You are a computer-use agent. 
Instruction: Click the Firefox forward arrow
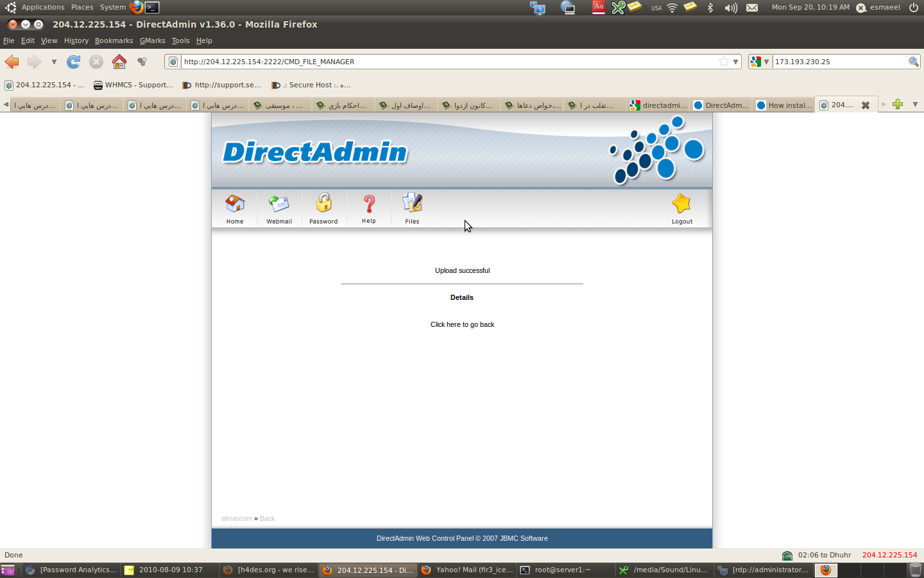point(34,62)
